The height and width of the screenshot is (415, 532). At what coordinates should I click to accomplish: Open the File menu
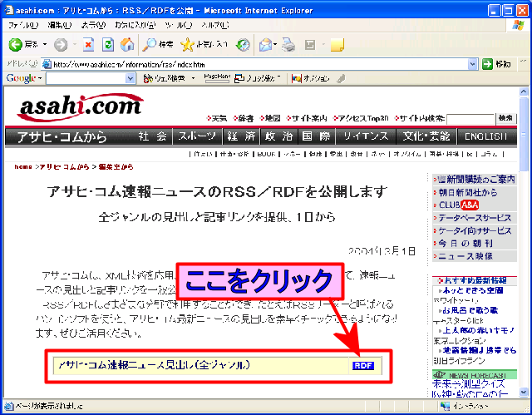tap(23, 25)
